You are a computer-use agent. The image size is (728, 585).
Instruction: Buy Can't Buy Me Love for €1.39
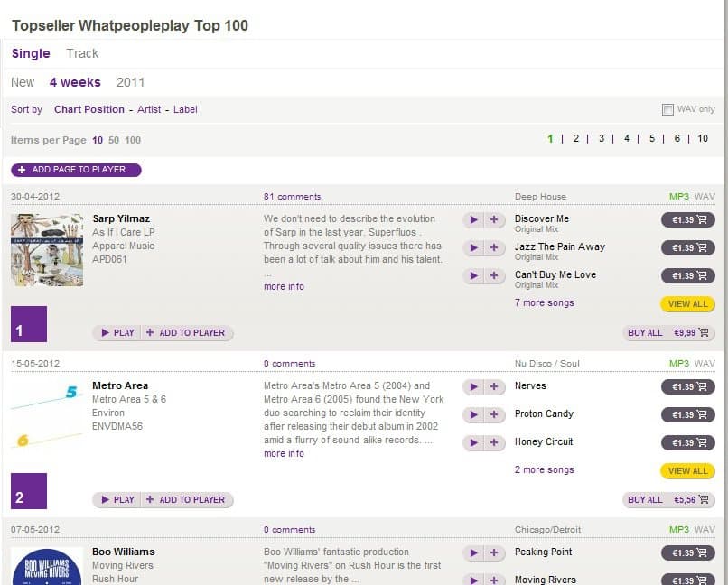click(688, 275)
